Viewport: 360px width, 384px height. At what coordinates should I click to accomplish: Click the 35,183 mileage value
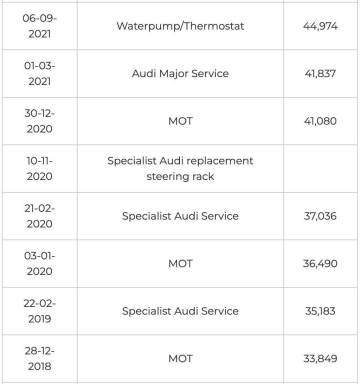(320, 311)
